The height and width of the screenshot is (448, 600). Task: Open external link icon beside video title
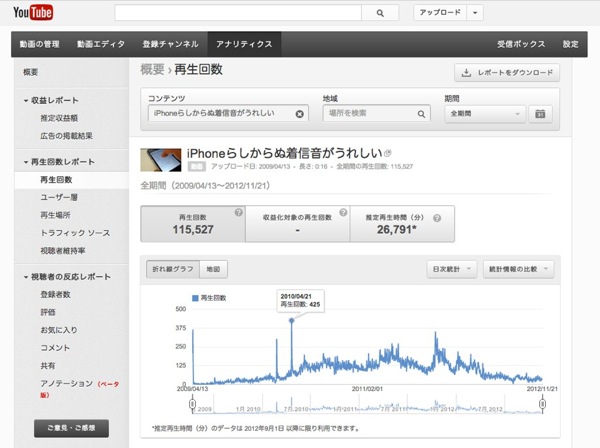pos(387,153)
